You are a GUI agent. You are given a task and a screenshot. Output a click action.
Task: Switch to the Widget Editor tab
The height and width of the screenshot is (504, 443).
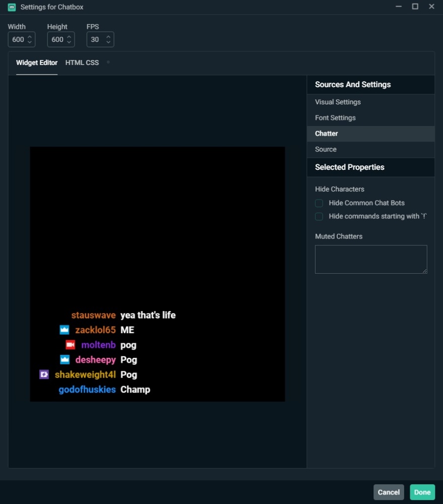37,62
